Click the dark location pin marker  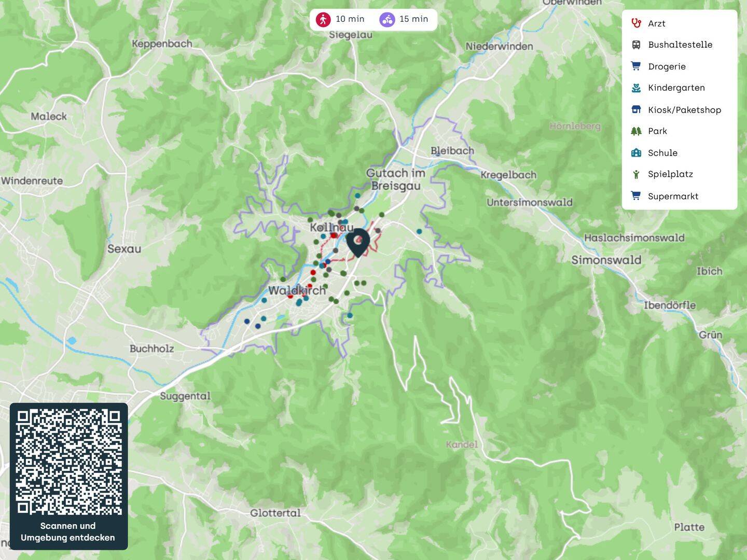click(x=358, y=242)
